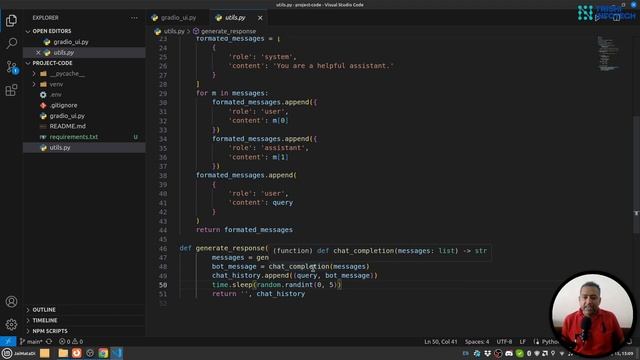Viewport: 640px width, 360px height.
Task: Show errors and warnings count
Action: (x=71, y=342)
